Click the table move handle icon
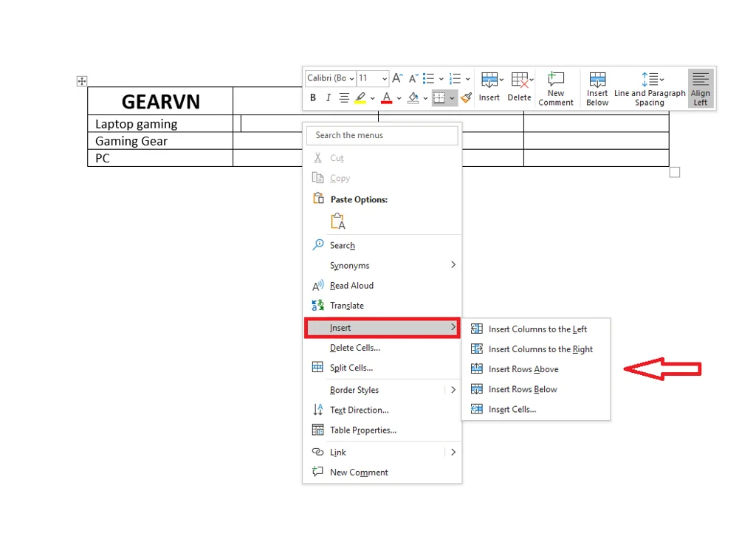The width and height of the screenshot is (756, 539). click(x=82, y=81)
